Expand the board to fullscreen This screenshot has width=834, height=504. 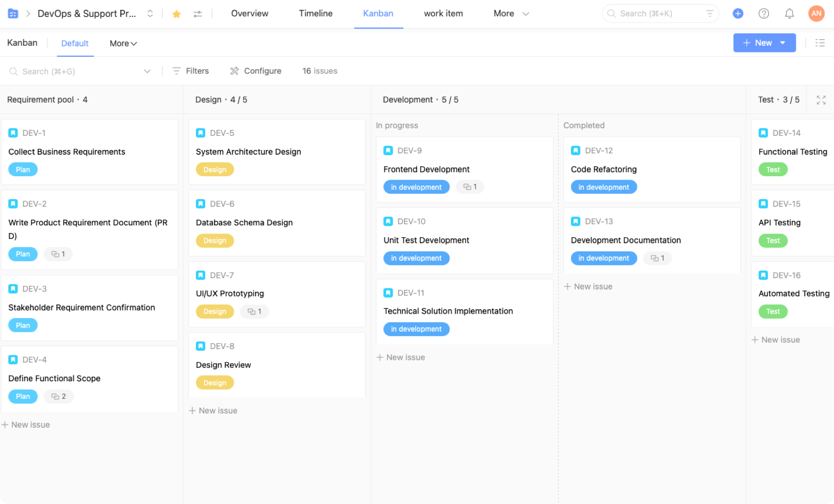coord(821,100)
